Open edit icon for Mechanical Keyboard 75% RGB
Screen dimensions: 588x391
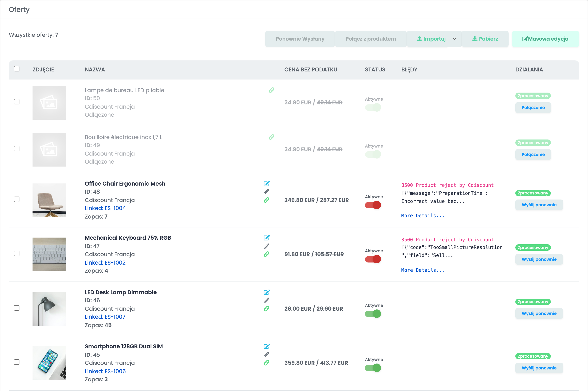266,238
